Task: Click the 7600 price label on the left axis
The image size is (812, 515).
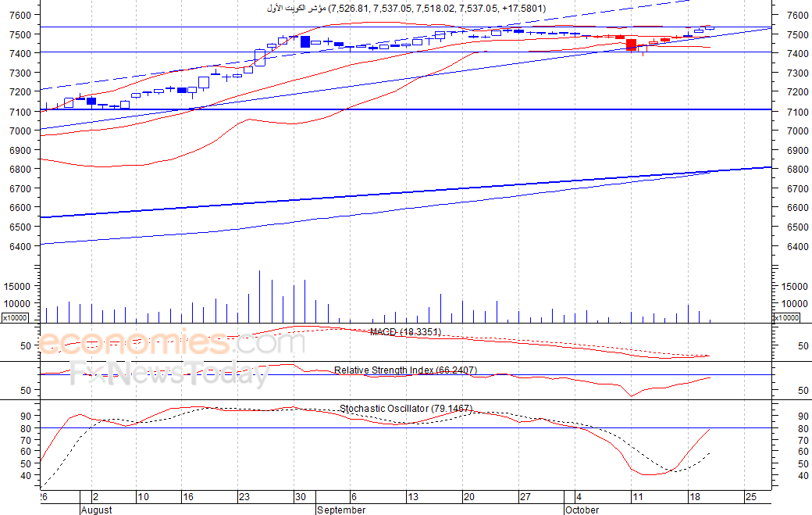Action: click(20, 15)
